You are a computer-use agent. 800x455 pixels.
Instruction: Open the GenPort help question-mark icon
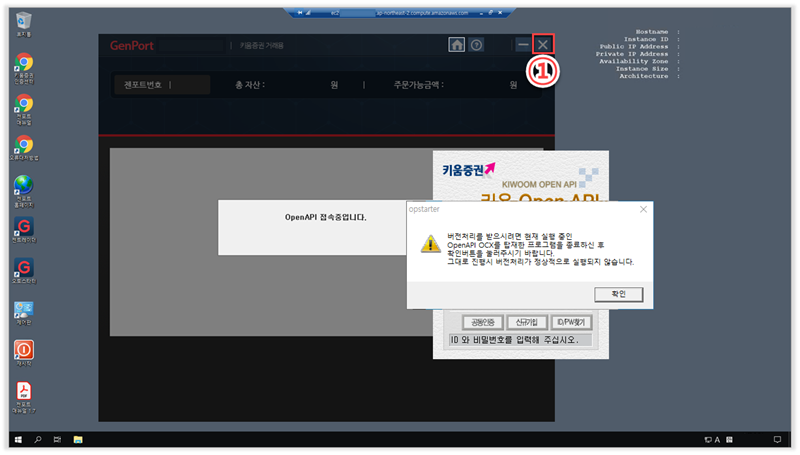click(x=477, y=45)
